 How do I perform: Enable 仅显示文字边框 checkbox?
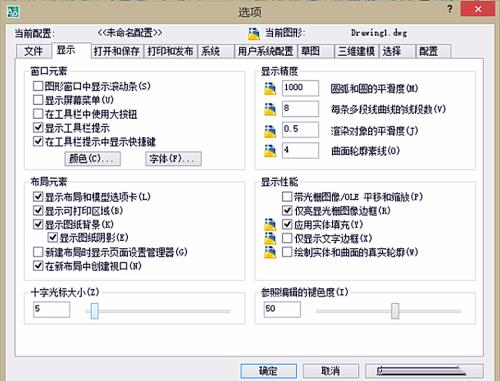pos(287,238)
